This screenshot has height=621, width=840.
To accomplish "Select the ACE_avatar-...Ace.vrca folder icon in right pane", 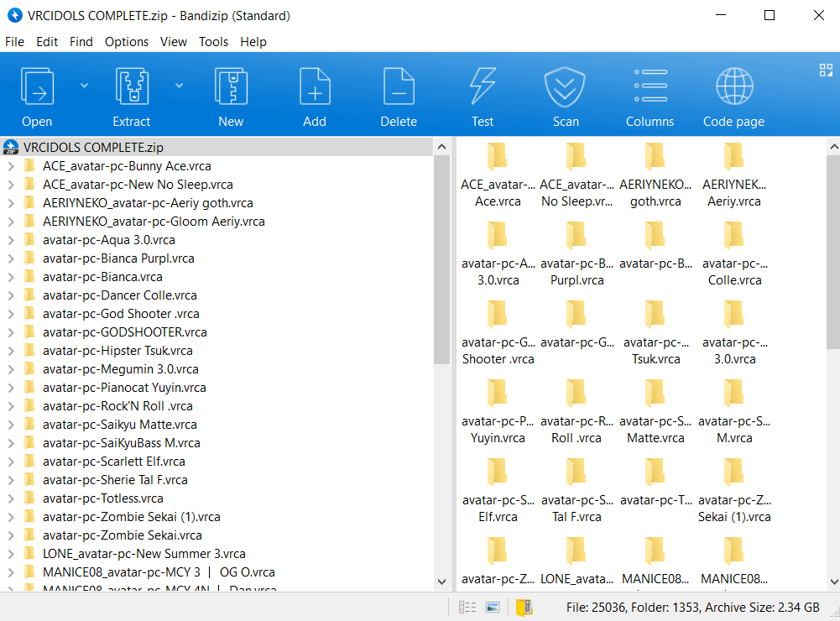I will (x=498, y=156).
